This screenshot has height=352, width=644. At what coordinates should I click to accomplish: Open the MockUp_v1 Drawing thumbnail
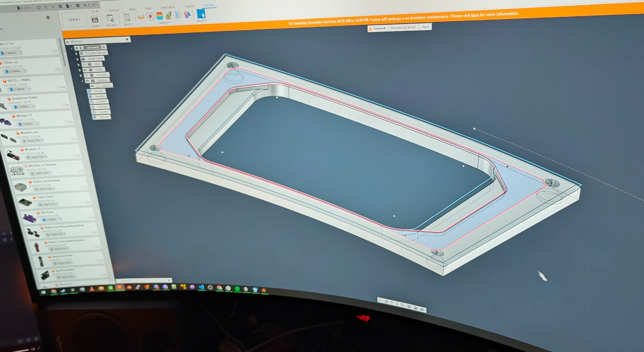pos(17,170)
